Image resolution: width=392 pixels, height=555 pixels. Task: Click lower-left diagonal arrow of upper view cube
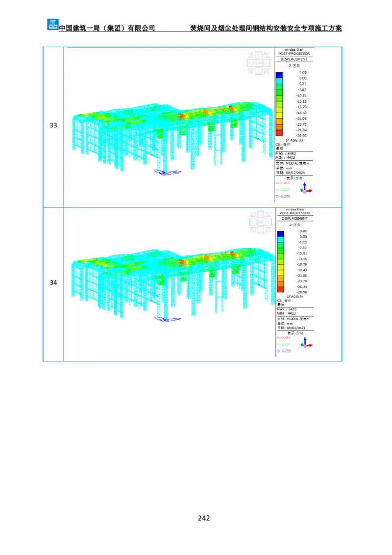click(250, 71)
